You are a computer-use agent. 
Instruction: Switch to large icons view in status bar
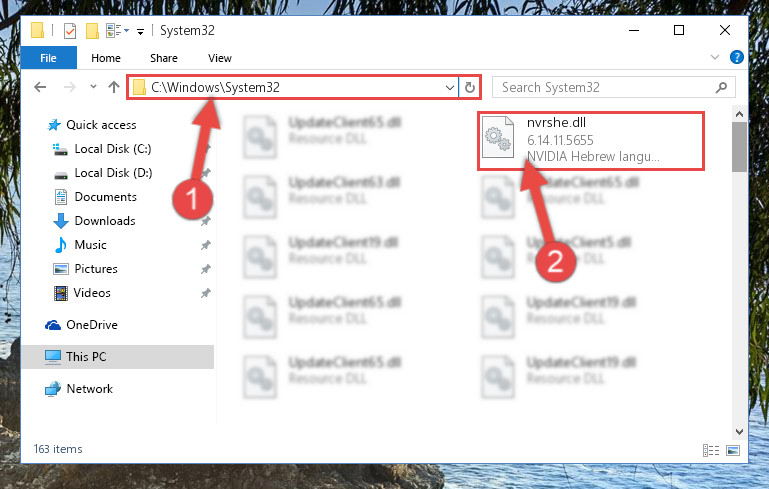[733, 450]
